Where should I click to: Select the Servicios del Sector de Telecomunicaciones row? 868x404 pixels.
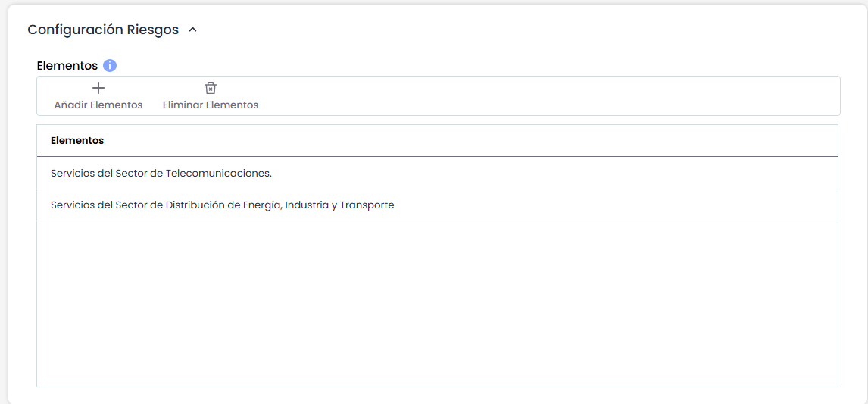click(x=161, y=174)
